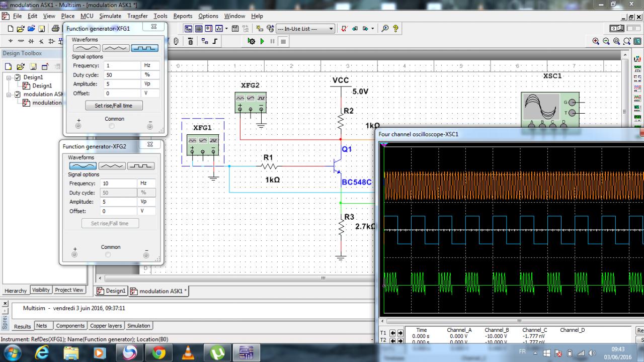This screenshot has height=362, width=644.
Task: Click the Zoom In magnifier icon
Action: pyautogui.click(x=596, y=41)
